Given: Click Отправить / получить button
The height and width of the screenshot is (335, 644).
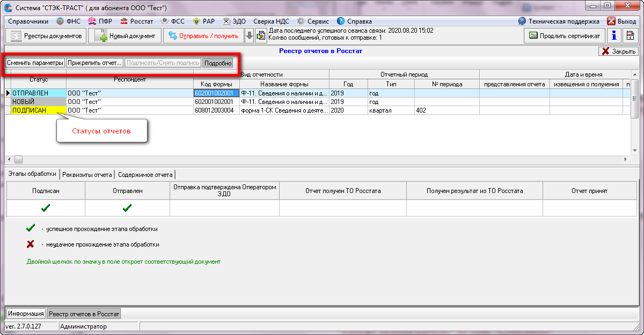Looking at the screenshot, I should tap(203, 36).
